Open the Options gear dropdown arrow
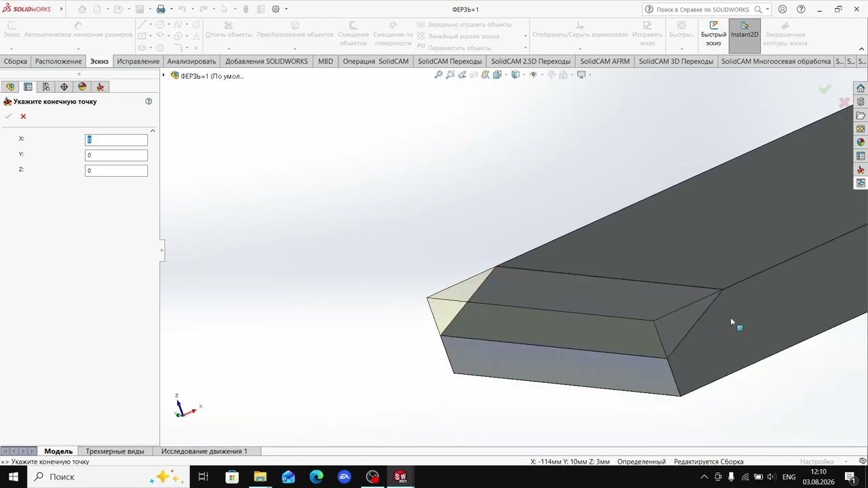The height and width of the screenshot is (488, 868). point(286,9)
